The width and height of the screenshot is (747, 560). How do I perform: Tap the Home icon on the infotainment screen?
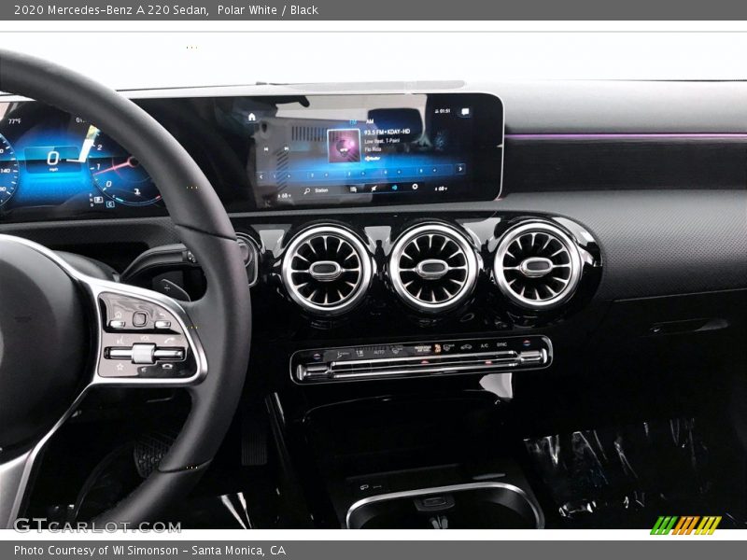tap(252, 118)
